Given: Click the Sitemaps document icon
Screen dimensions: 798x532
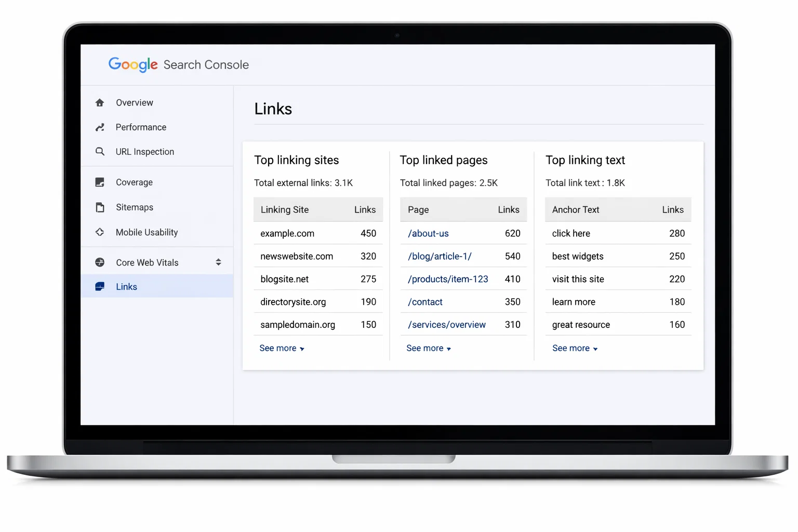Looking at the screenshot, I should pyautogui.click(x=100, y=207).
